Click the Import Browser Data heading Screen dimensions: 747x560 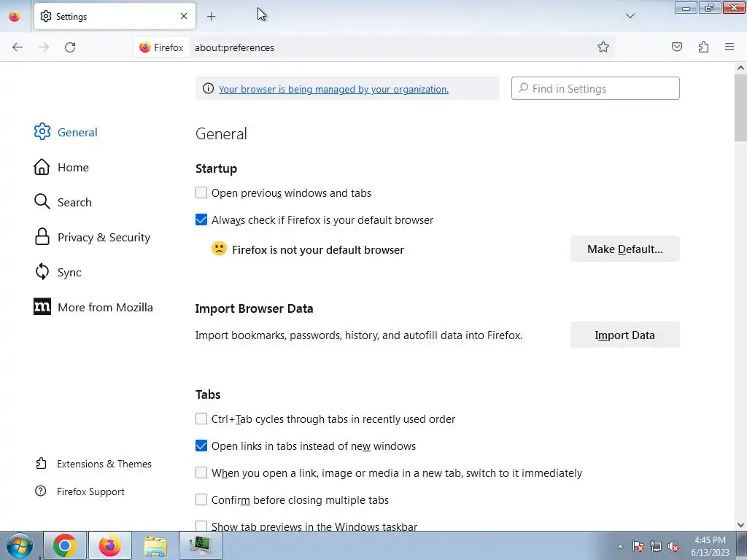point(255,308)
